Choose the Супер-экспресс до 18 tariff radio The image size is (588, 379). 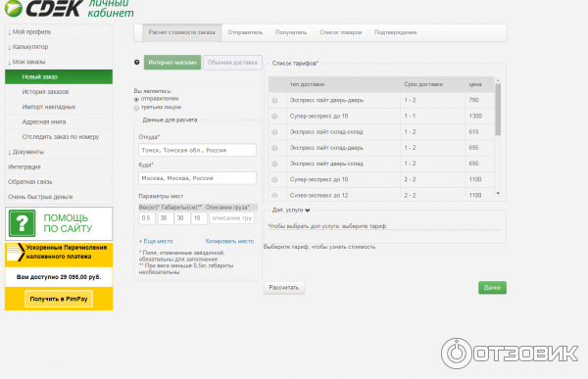click(274, 117)
